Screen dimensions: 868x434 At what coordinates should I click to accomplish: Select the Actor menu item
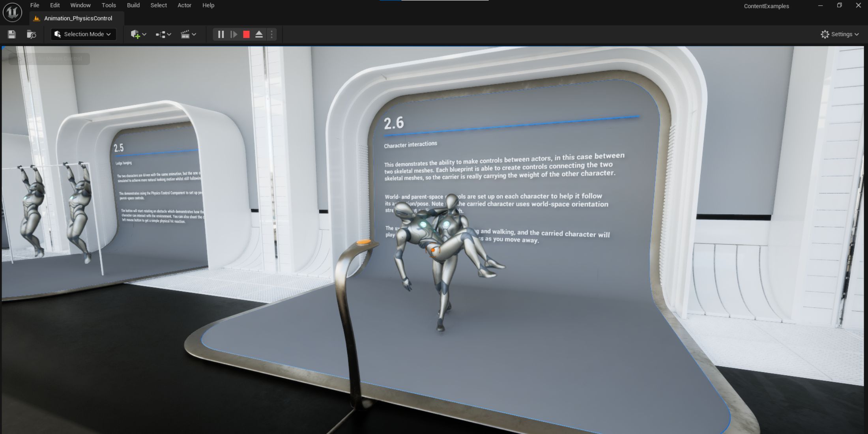point(184,5)
